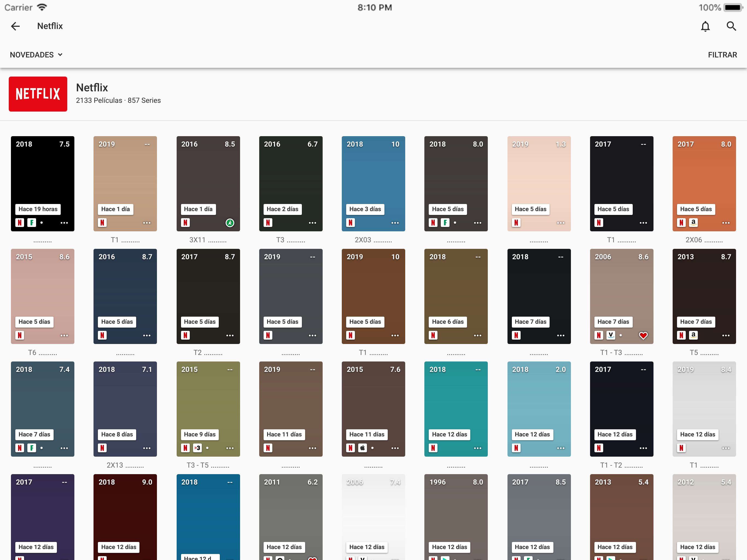Tap Filmin icon on 2018 8.0 card

[x=445, y=223]
